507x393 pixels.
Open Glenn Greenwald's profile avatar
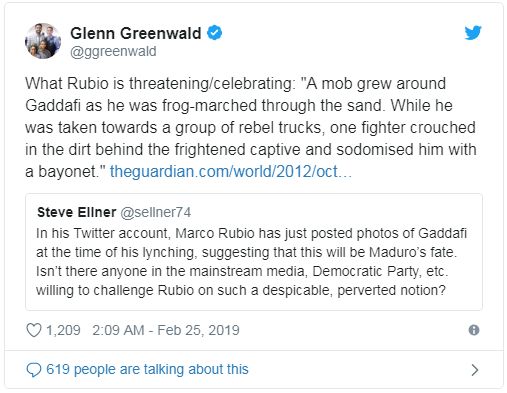pos(43,41)
